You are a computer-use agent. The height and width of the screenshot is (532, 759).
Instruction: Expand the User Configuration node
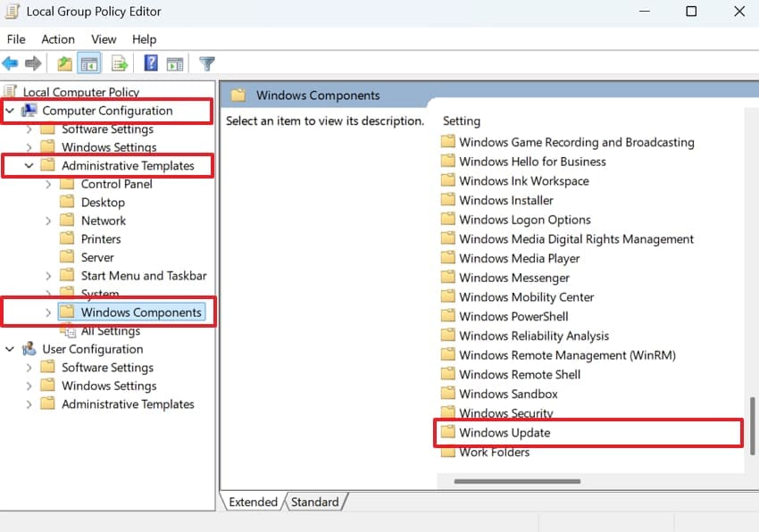(9, 349)
